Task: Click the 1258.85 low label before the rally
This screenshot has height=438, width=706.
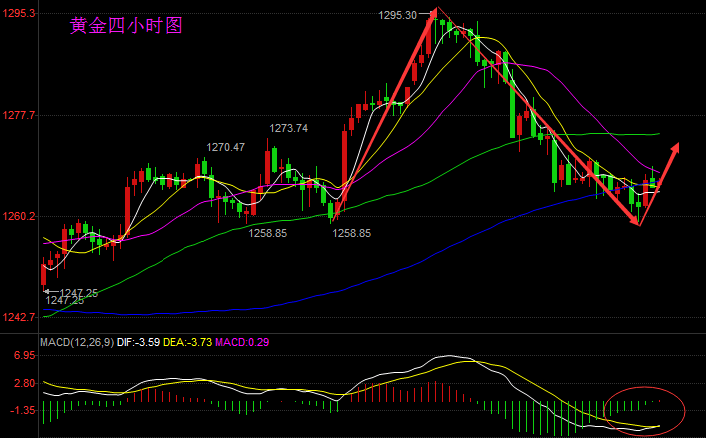Action: [352, 233]
